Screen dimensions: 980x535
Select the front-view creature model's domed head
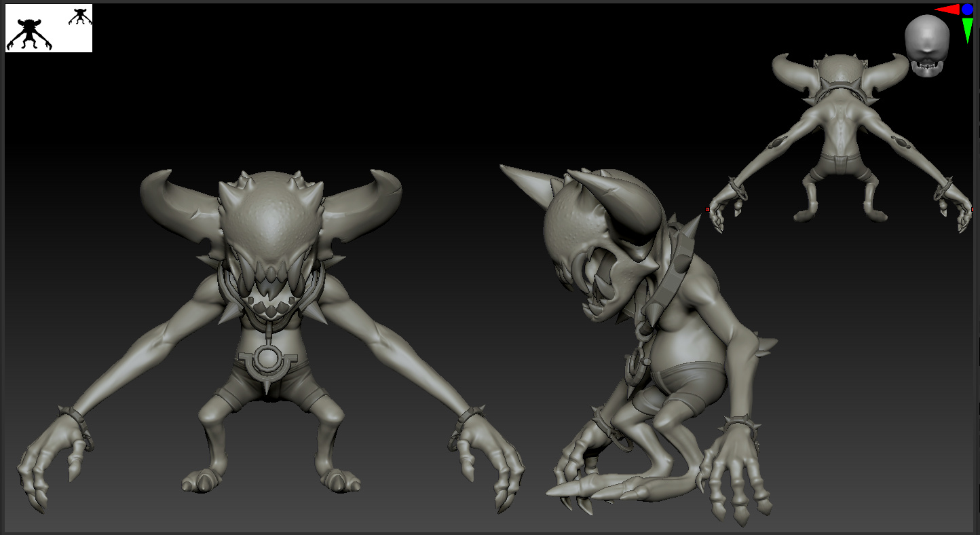click(271, 217)
